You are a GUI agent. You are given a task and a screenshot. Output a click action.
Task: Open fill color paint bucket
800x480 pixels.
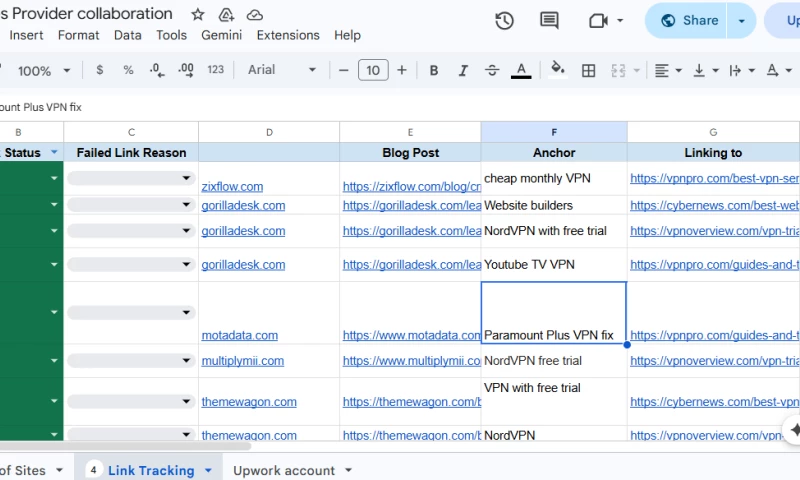click(x=558, y=69)
